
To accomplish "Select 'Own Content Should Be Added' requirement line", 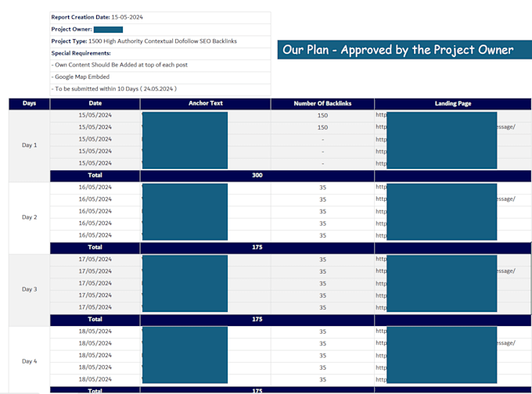I will click(x=160, y=65).
